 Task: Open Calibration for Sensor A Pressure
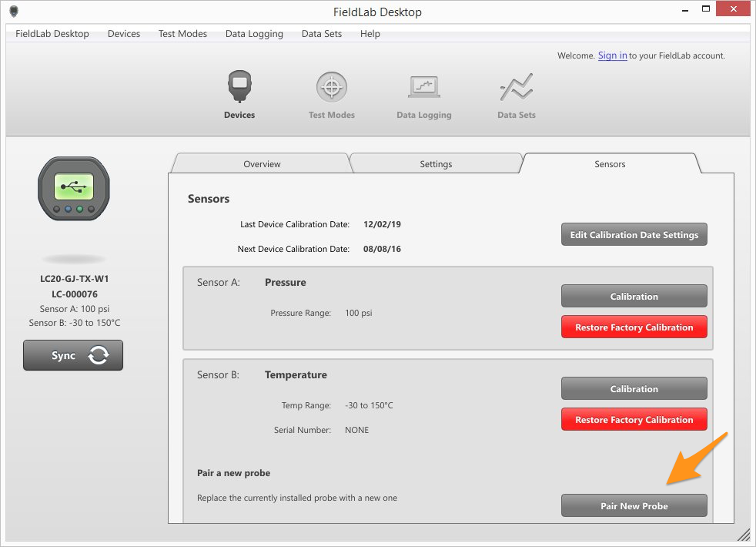point(634,296)
